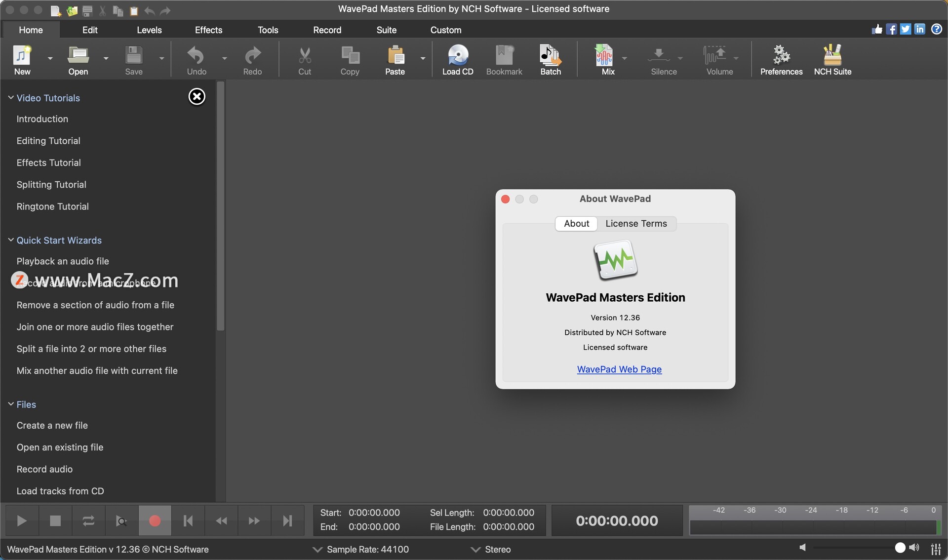Image resolution: width=948 pixels, height=560 pixels.
Task: Click the Volume toolbar icon
Action: pyautogui.click(x=714, y=55)
